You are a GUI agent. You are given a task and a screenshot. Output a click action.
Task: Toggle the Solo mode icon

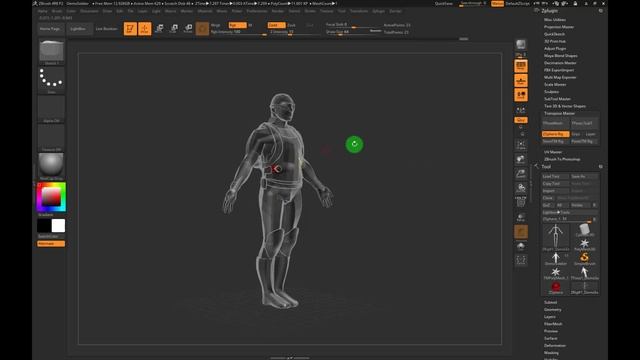pyautogui.click(x=521, y=246)
